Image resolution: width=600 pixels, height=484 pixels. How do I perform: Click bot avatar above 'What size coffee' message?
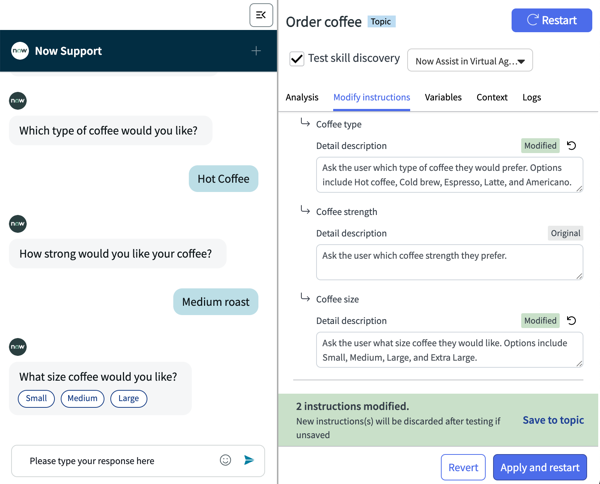18,347
